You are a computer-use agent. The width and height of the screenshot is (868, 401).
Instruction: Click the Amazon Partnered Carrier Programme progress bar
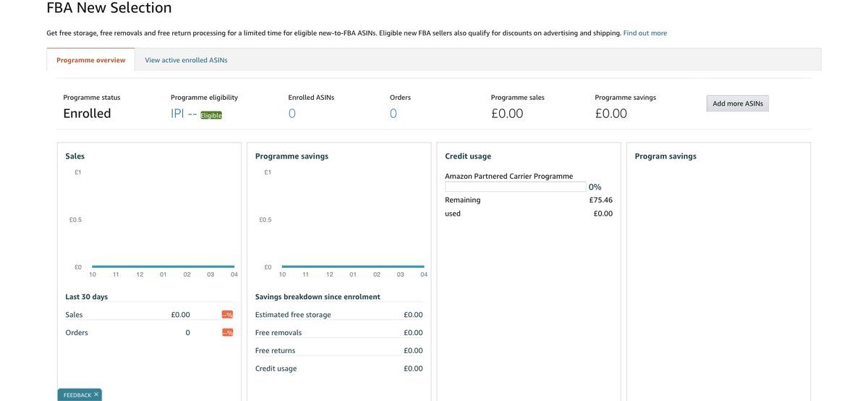click(516, 187)
